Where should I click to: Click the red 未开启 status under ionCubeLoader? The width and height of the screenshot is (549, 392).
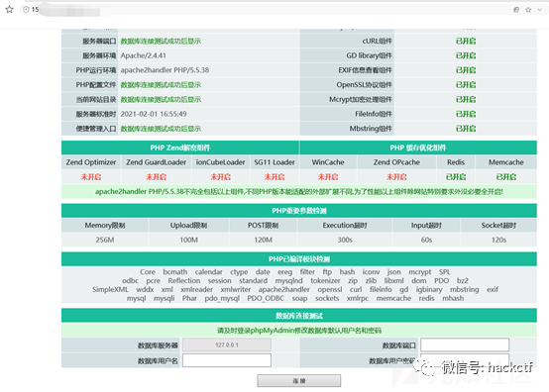point(221,177)
